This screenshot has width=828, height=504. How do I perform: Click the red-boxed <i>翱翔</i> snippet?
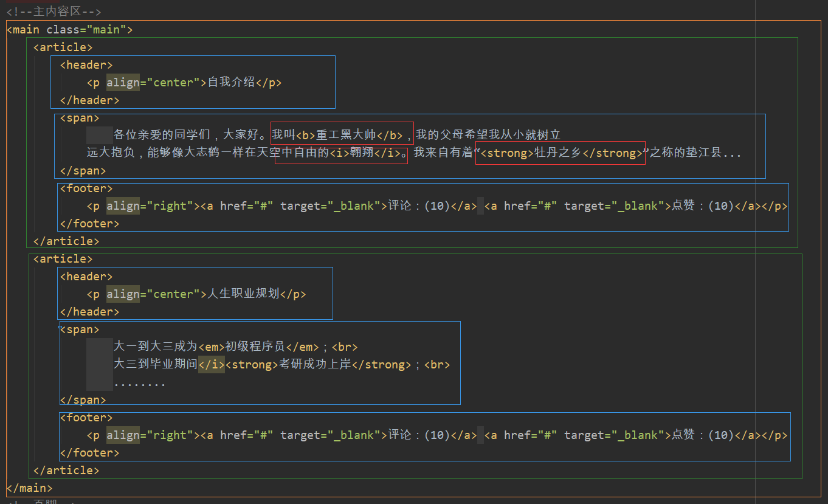(x=365, y=153)
